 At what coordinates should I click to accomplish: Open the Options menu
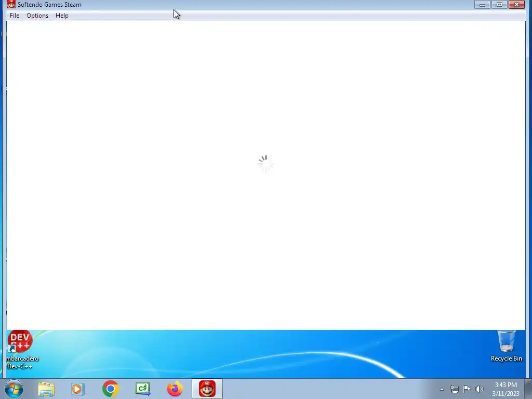(37, 16)
